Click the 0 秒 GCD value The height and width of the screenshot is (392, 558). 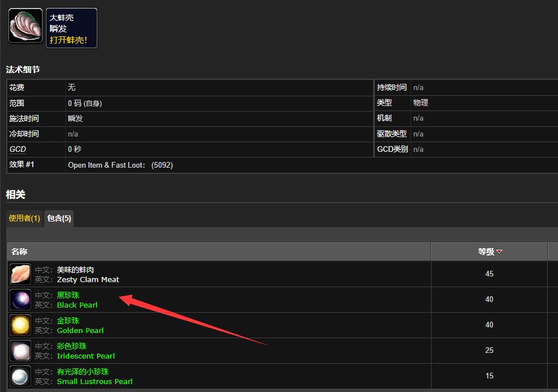(x=74, y=149)
